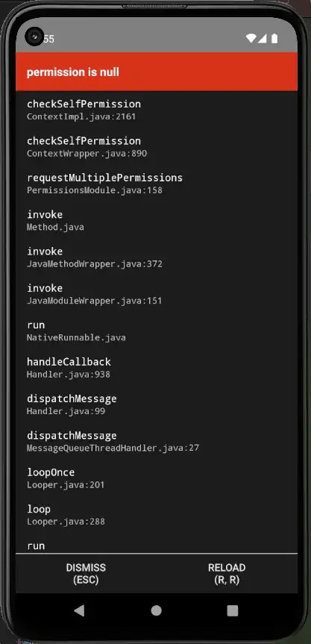Screen dimensions: 311x644
Task: Select the MessageQueueThreadHandler.java:27 frame
Action: (157, 442)
